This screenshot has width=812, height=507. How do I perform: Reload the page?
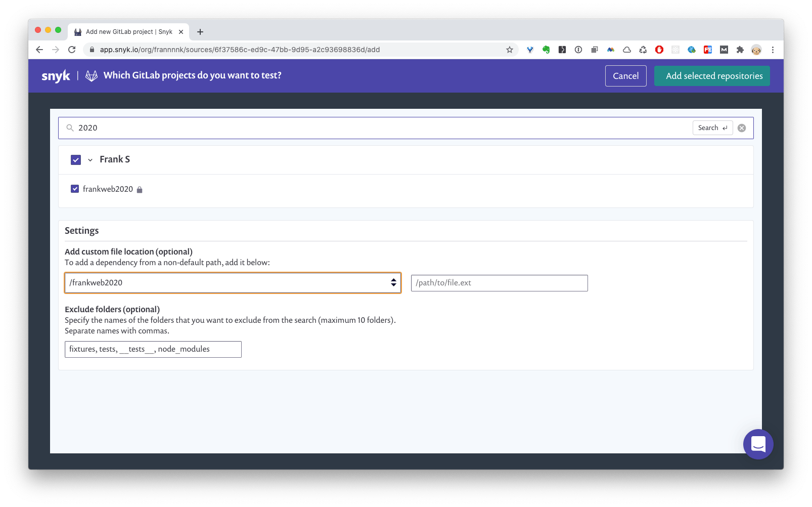(x=72, y=50)
